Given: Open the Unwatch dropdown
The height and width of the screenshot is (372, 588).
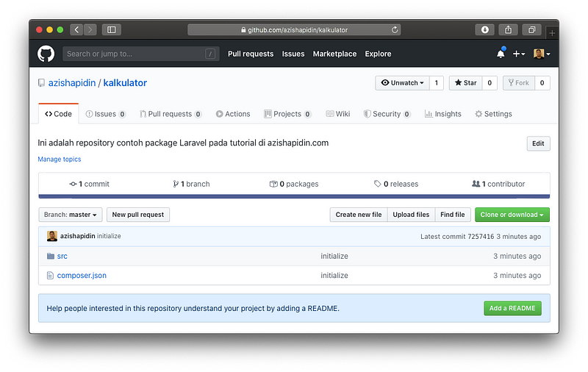Looking at the screenshot, I should click(x=402, y=83).
